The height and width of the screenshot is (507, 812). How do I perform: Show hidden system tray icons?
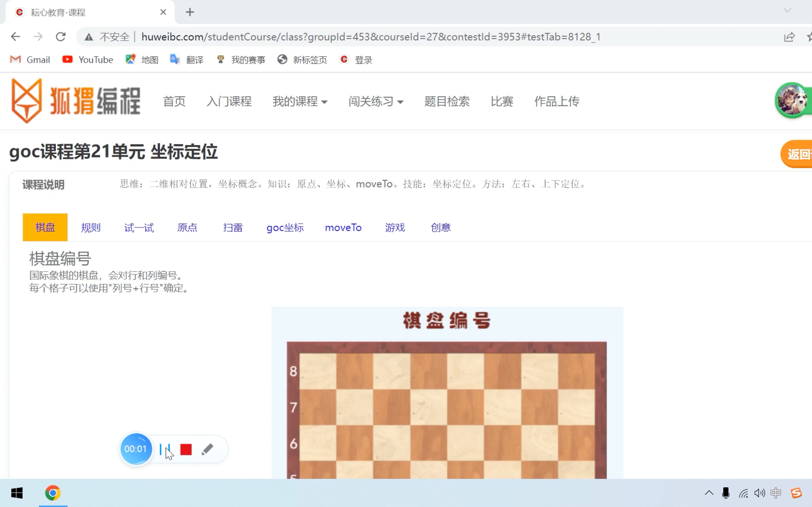coord(709,493)
